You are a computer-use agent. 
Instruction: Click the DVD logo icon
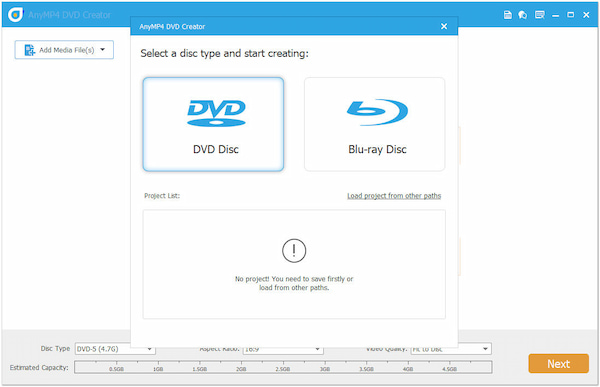pyautogui.click(x=216, y=113)
